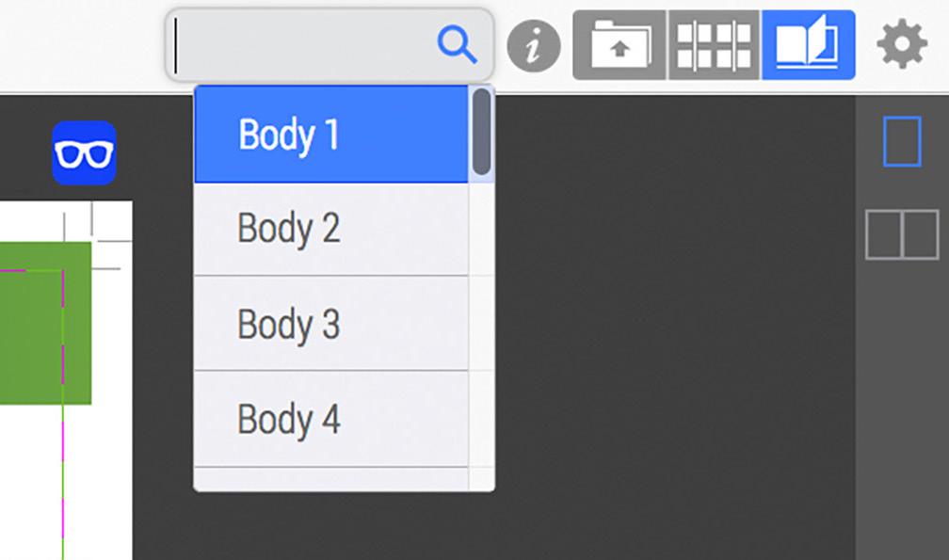The height and width of the screenshot is (560, 949).
Task: Toggle the glasses preview icon
Action: point(84,153)
